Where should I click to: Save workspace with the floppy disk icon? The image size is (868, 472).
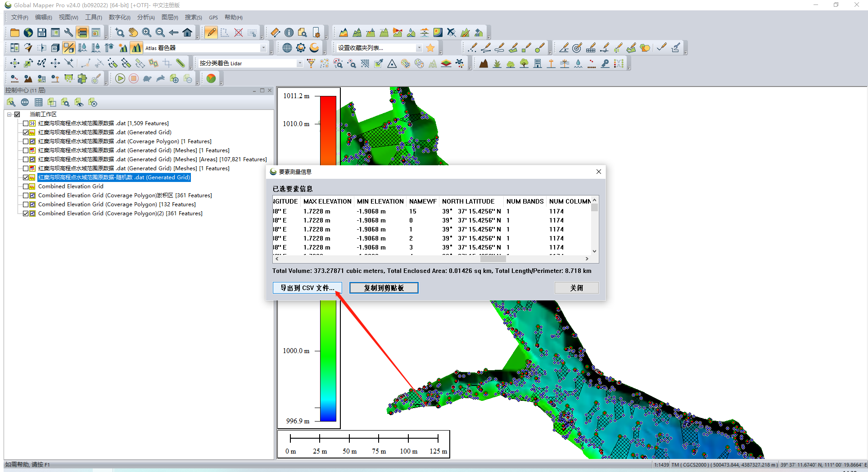42,32
